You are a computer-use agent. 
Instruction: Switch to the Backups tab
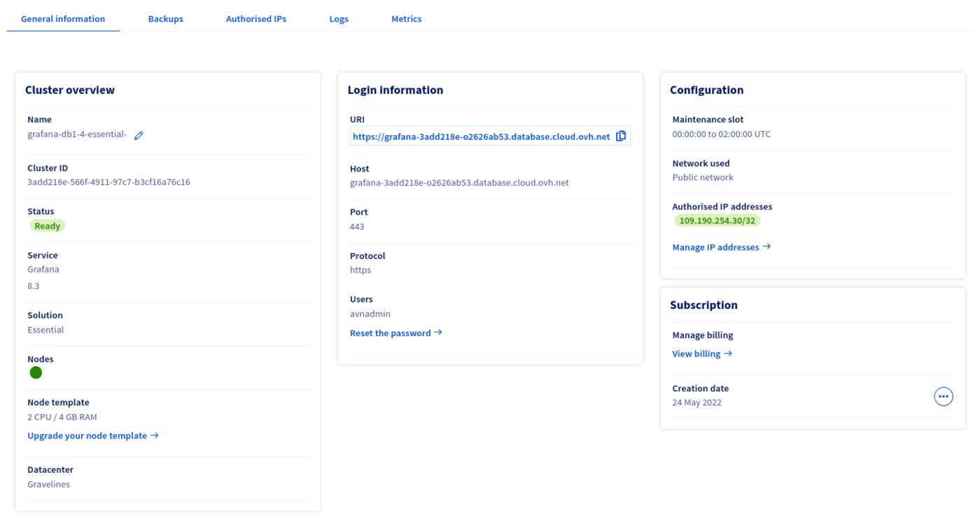(165, 19)
